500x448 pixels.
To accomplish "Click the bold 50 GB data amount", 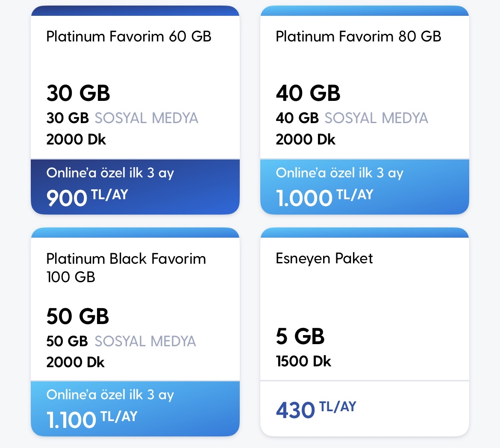I will 78,316.
